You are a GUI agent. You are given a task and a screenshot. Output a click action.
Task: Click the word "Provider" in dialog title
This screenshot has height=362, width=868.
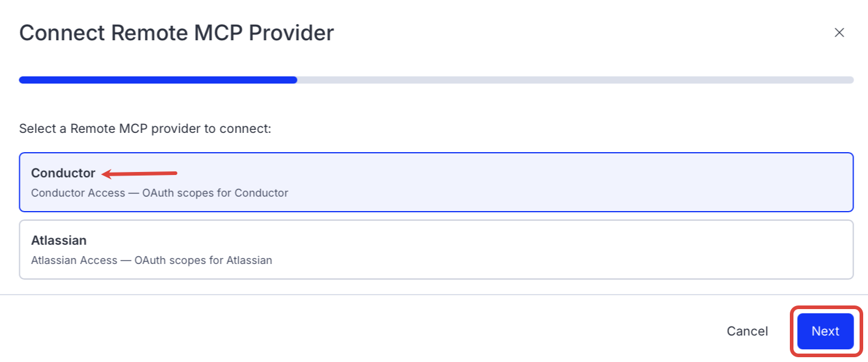coord(292,33)
